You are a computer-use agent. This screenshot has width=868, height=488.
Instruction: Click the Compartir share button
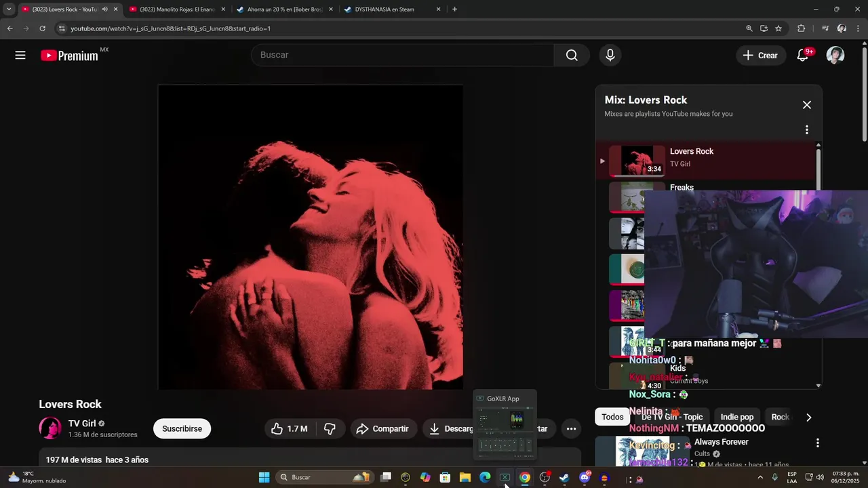click(382, 428)
